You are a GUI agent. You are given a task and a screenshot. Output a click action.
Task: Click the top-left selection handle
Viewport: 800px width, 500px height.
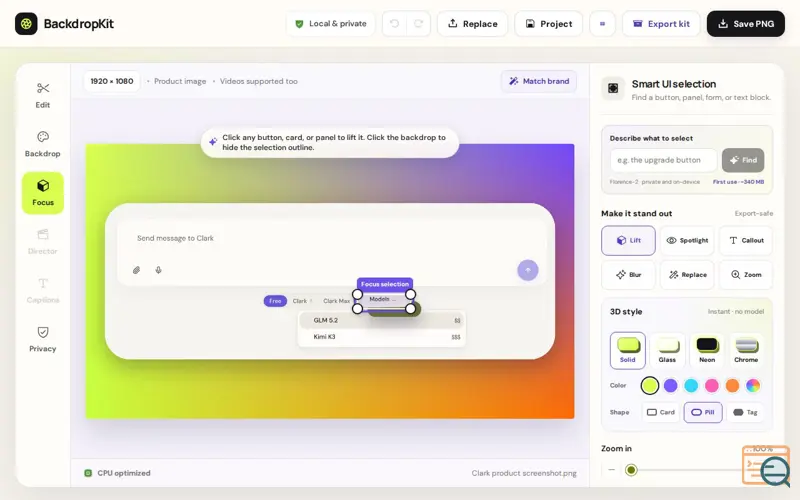click(358, 294)
